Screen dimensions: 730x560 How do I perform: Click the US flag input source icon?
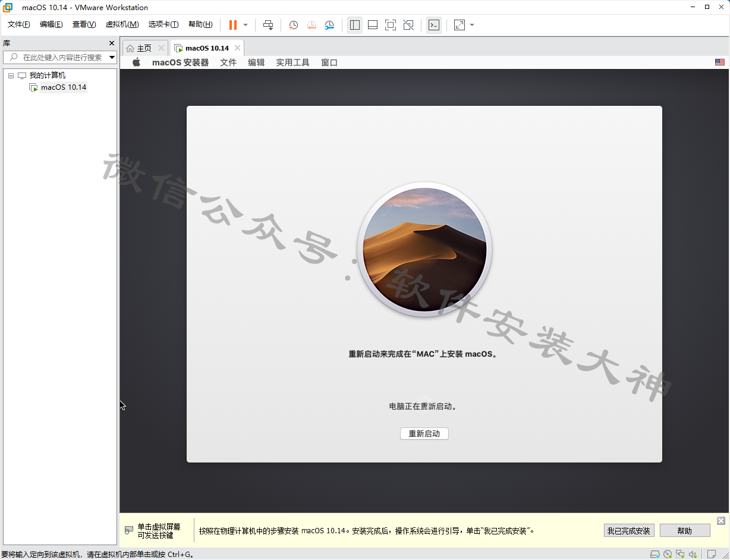click(x=720, y=62)
